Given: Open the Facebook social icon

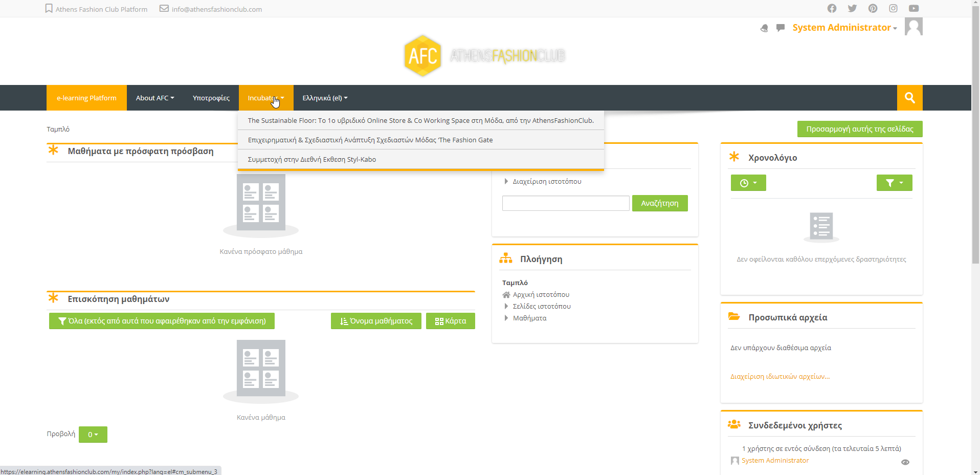Looking at the screenshot, I should coord(832,8).
